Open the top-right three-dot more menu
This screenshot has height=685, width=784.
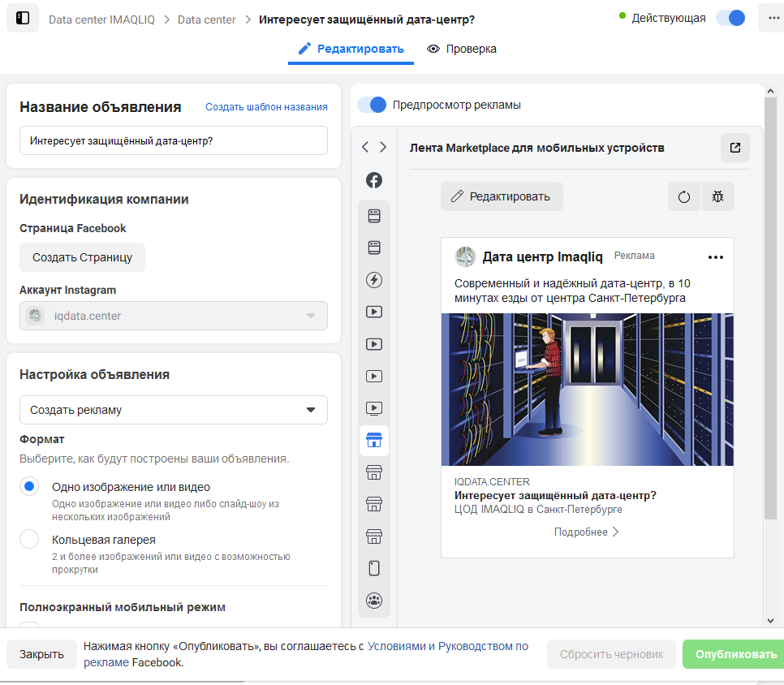coord(773,18)
